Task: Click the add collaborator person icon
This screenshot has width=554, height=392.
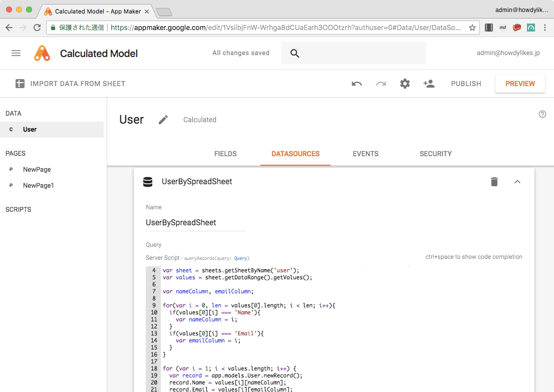Action: [429, 84]
